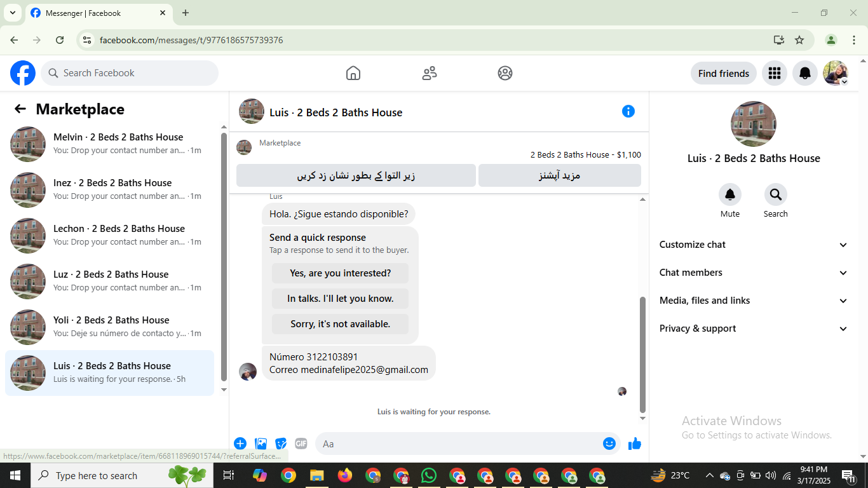Open the Notifications bell

[x=804, y=73]
